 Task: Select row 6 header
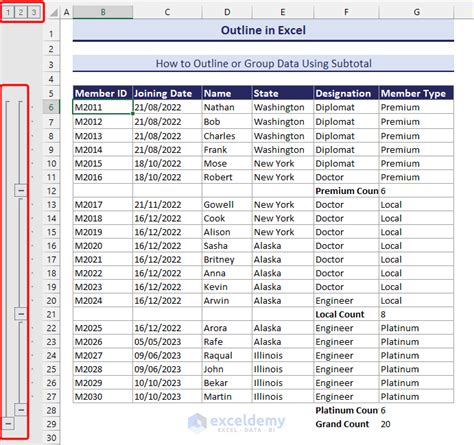(51, 107)
